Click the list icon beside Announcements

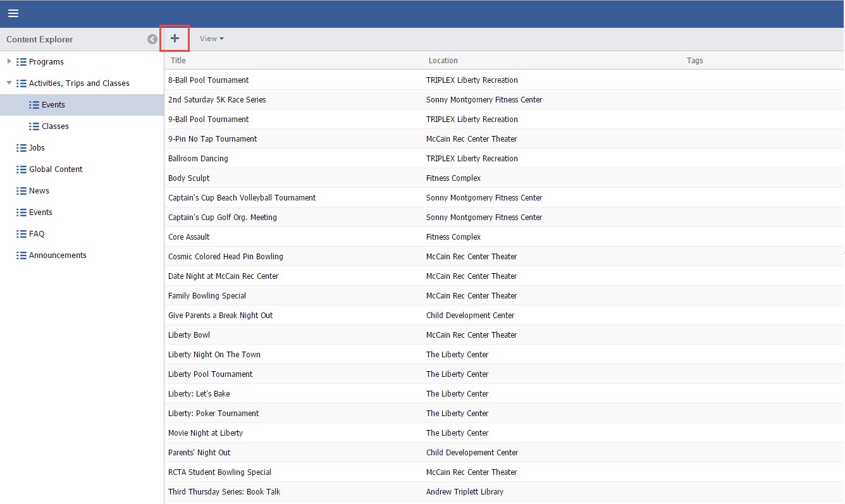[22, 255]
